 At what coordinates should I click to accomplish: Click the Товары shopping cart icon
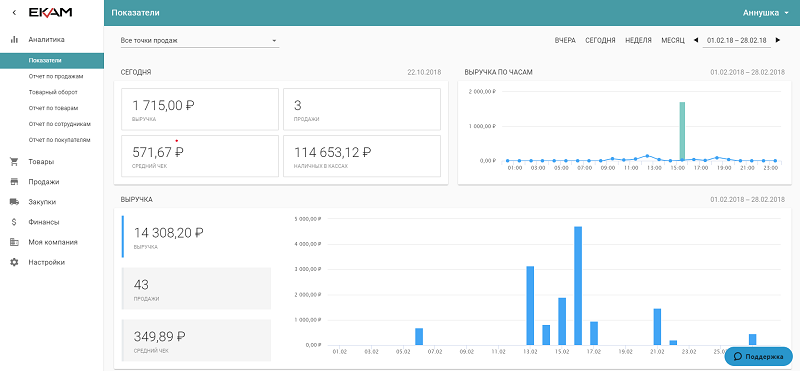pos(14,162)
